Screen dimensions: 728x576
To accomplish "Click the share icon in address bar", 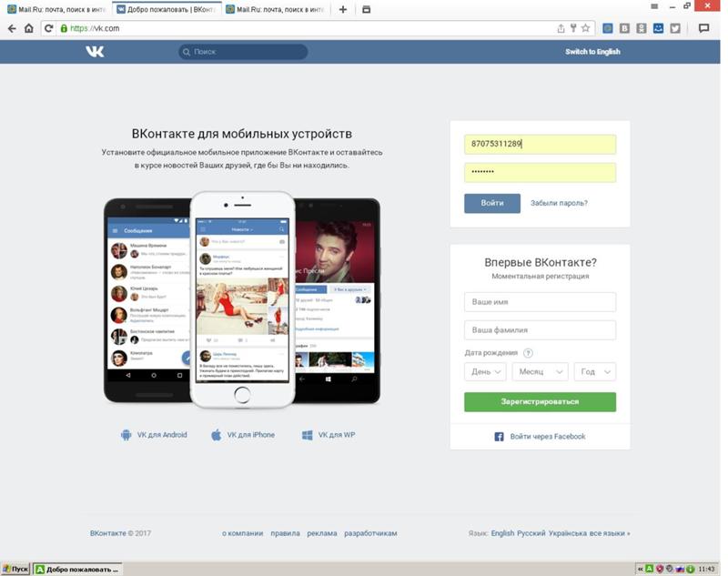I will (561, 28).
